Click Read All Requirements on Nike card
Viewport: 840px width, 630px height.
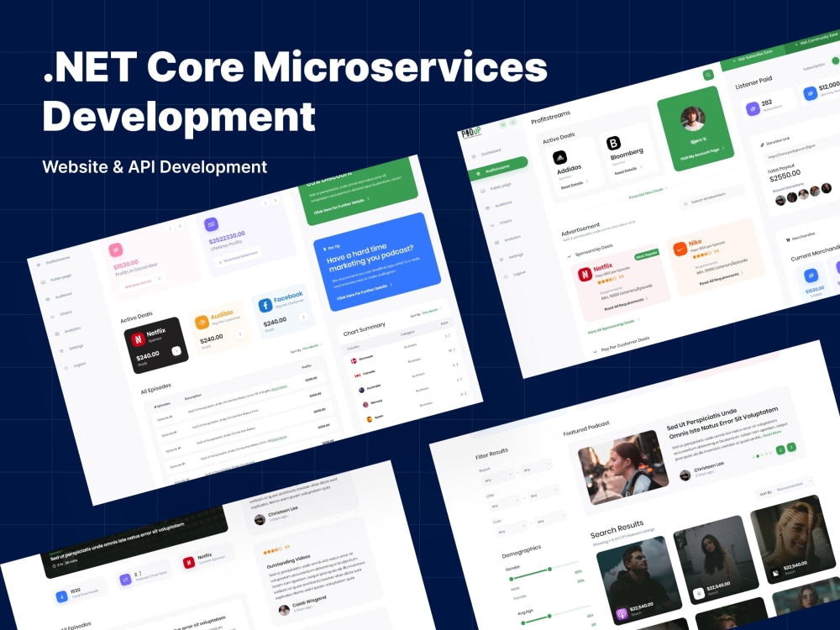tap(721, 277)
